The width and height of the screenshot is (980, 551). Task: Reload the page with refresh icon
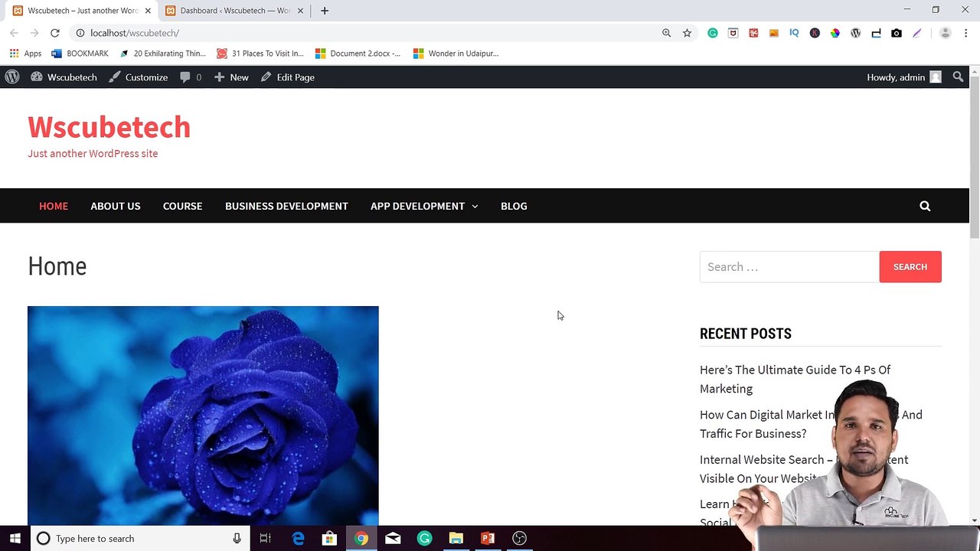pos(55,33)
